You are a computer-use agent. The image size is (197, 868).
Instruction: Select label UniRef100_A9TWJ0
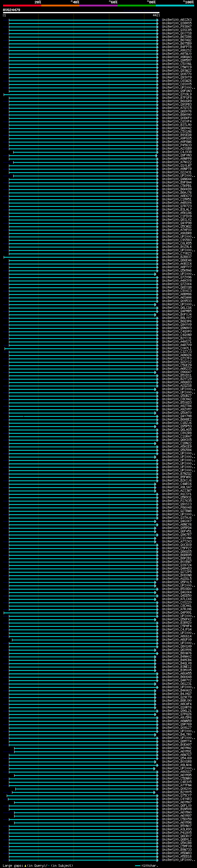pyautogui.click(x=177, y=54)
